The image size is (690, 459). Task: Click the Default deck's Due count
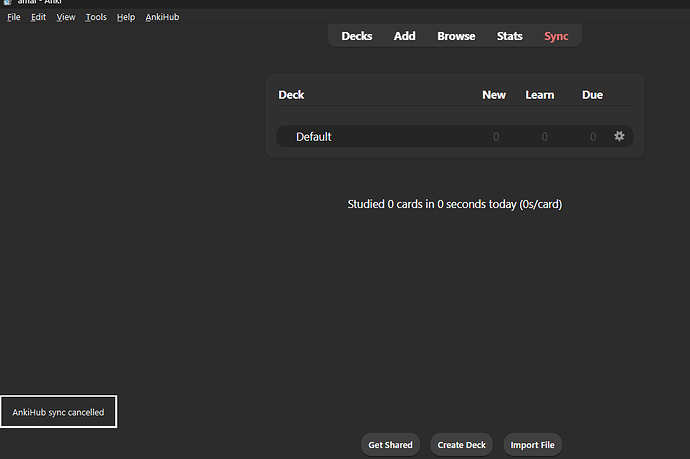(593, 137)
